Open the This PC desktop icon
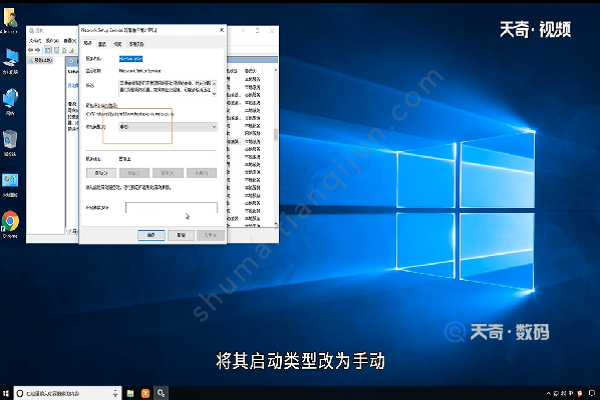The height and width of the screenshot is (400, 600). pos(11,61)
